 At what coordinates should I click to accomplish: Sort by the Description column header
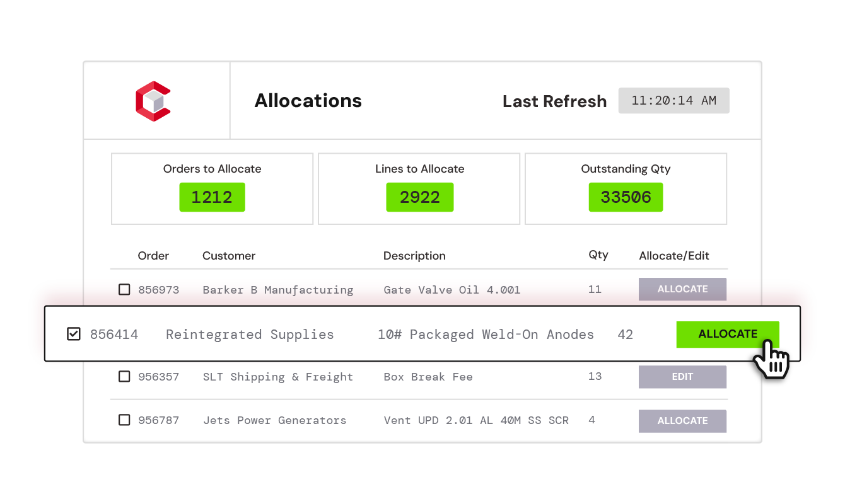414,256
